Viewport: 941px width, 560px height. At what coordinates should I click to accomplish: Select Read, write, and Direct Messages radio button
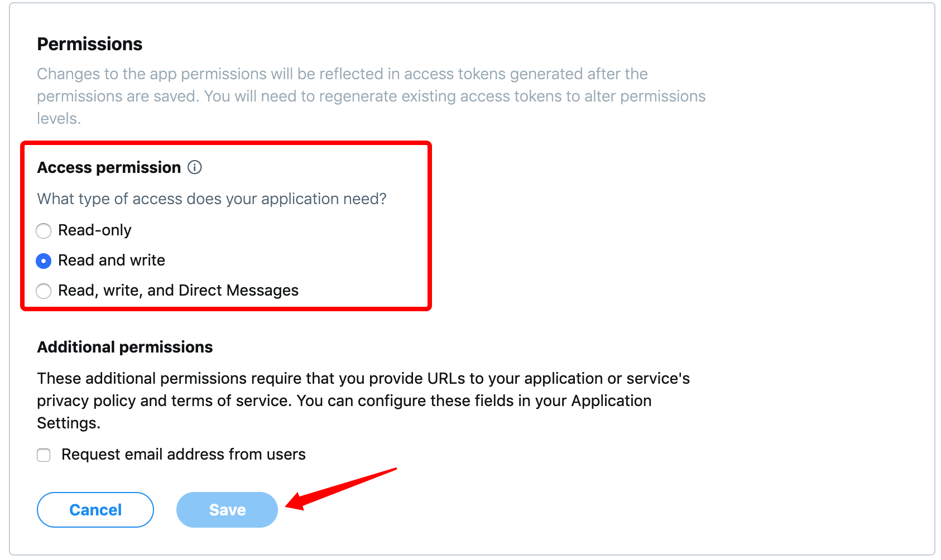(44, 291)
